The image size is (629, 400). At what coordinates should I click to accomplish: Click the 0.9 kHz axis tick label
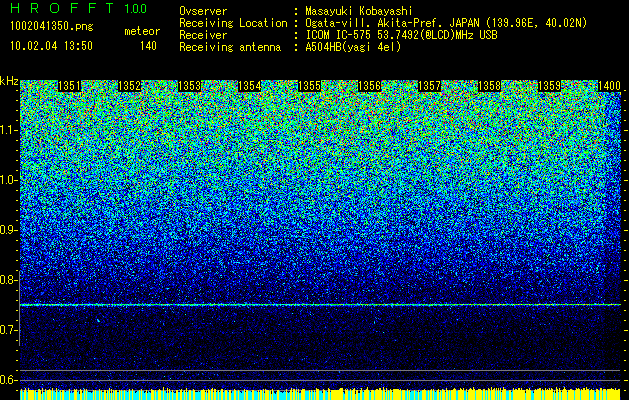(x=7, y=230)
